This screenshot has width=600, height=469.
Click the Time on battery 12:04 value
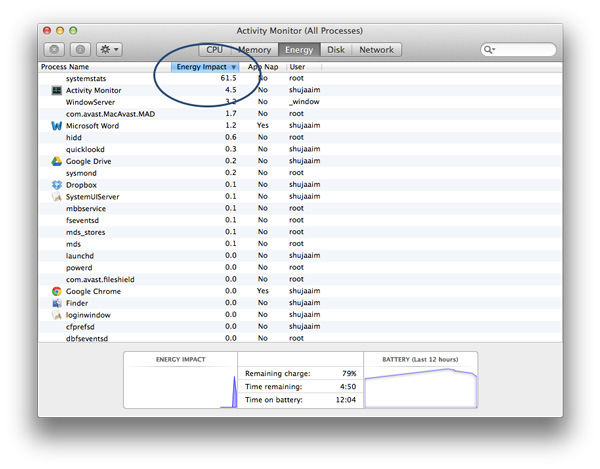pos(346,400)
